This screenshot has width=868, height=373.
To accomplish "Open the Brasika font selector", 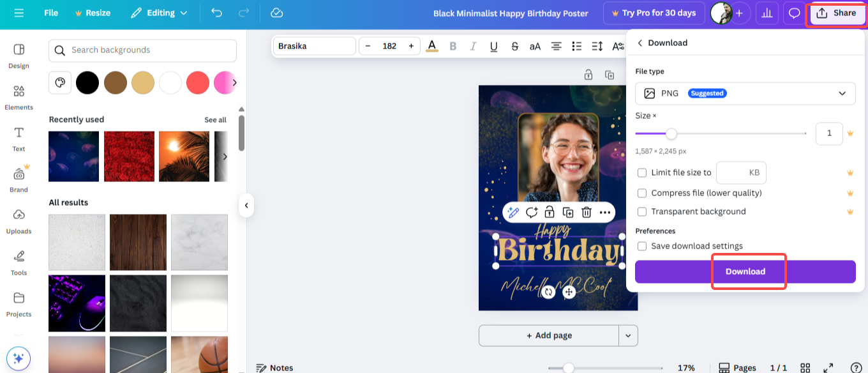I will click(x=314, y=46).
